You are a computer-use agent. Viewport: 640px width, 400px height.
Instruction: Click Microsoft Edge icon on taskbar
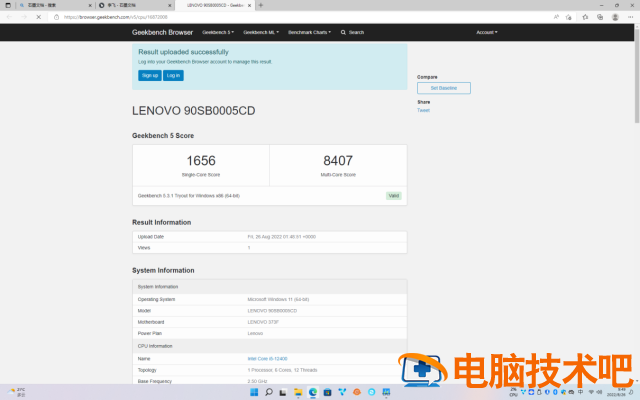pyautogui.click(x=313, y=392)
